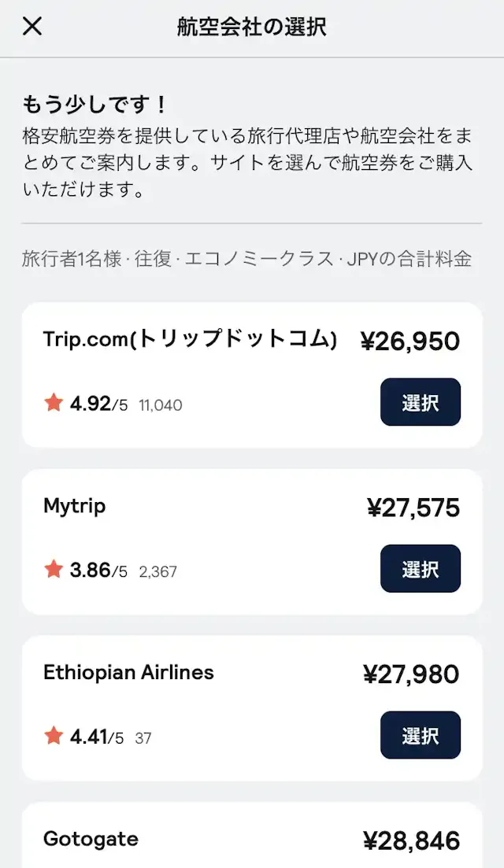Click Trip.com 11,040 review count
The width and height of the screenshot is (504, 868).
160,406
